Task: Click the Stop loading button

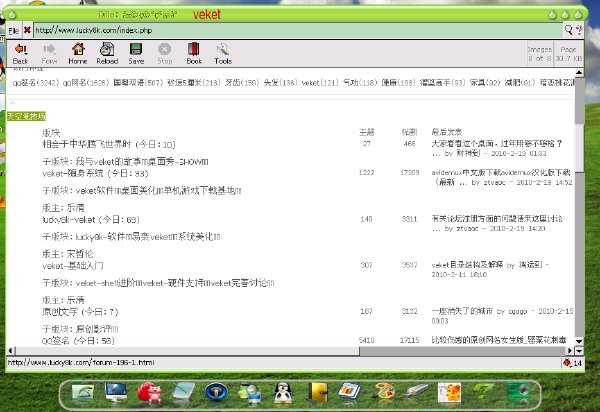Action: (x=165, y=53)
